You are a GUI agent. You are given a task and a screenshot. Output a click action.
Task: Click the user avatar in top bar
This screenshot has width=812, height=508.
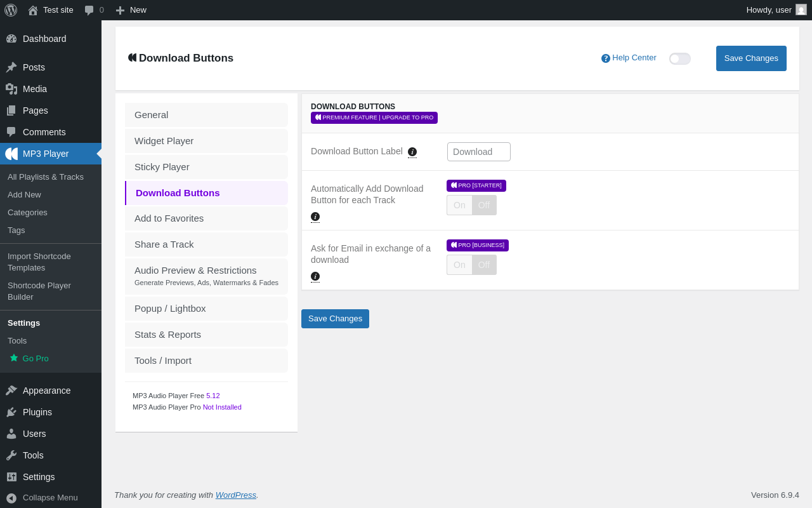pyautogui.click(x=801, y=10)
